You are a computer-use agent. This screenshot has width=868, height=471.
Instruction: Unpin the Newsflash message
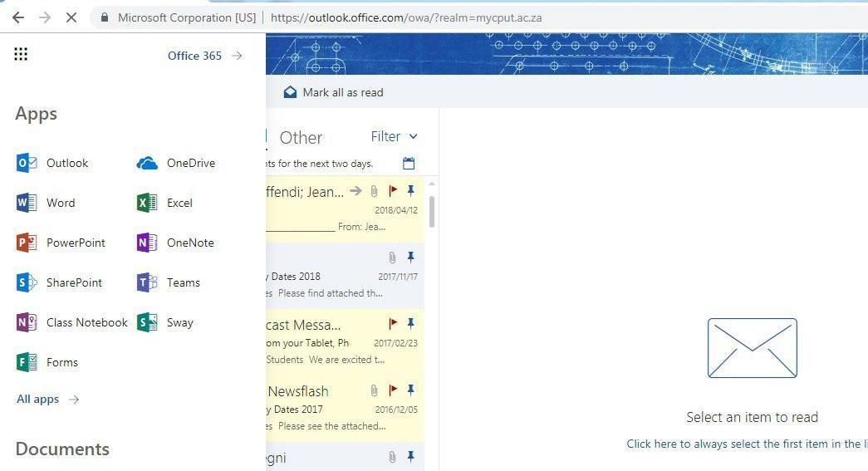[411, 390]
